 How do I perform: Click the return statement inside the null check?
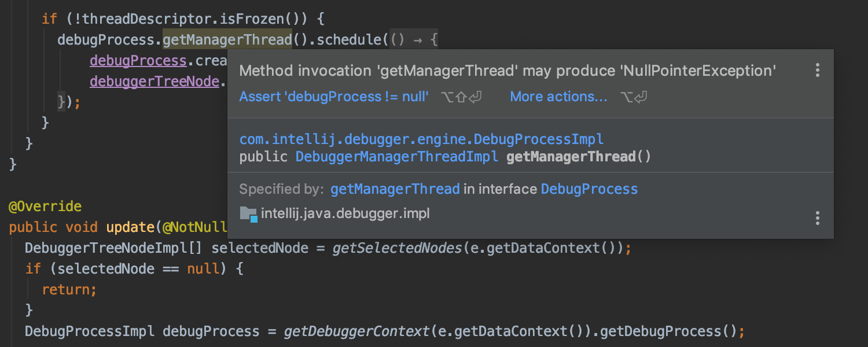click(x=68, y=289)
